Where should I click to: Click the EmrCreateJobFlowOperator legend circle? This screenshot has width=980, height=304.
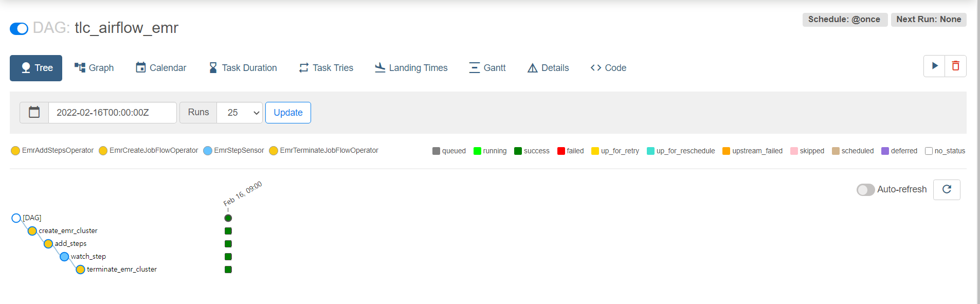point(103,150)
